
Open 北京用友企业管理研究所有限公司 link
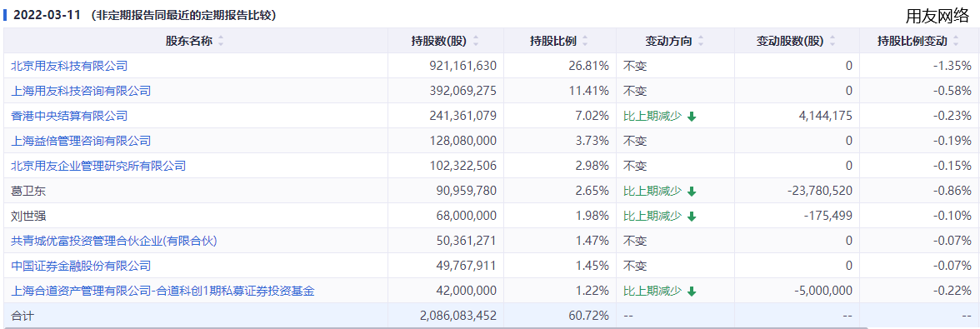pos(98,166)
